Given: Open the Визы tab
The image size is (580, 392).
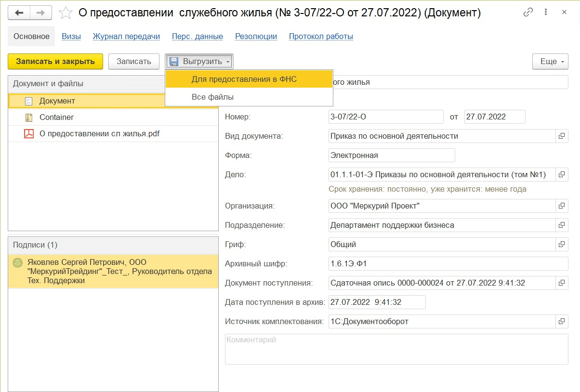Looking at the screenshot, I should tap(71, 36).
